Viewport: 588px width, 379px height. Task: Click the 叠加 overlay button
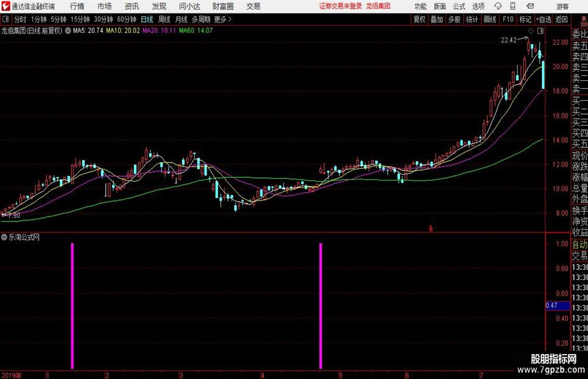pyautogui.click(x=437, y=19)
